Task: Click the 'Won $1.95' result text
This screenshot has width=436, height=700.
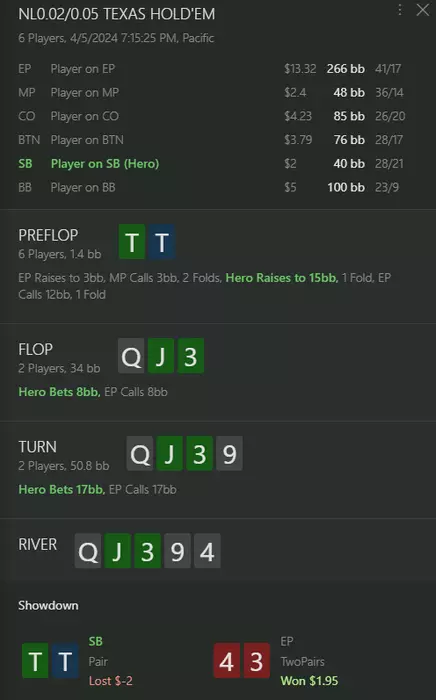Action: 309,681
